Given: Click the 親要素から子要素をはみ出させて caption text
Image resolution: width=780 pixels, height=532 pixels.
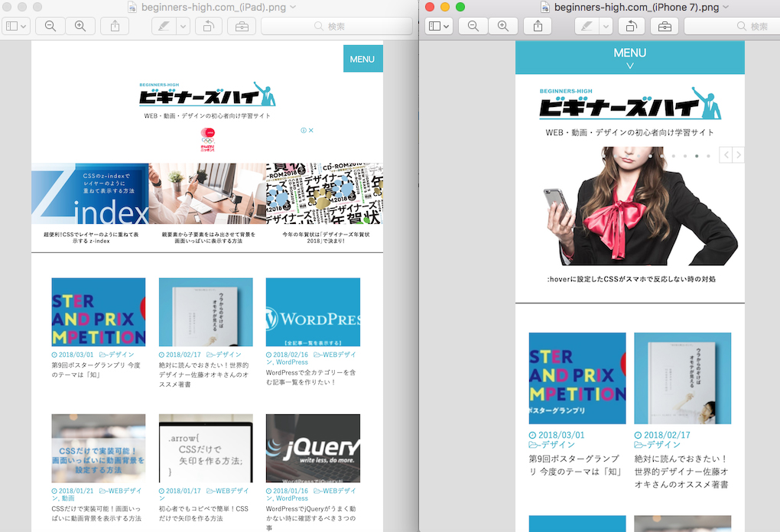Looking at the screenshot, I should (x=209, y=238).
